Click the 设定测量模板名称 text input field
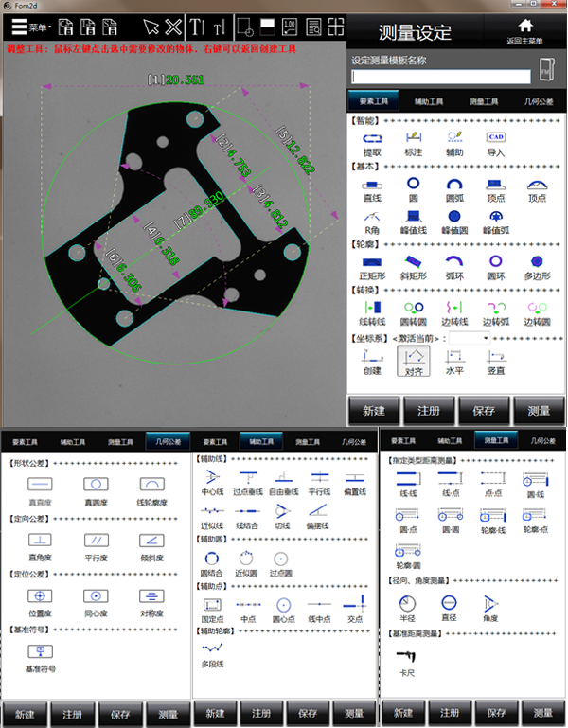 point(440,77)
